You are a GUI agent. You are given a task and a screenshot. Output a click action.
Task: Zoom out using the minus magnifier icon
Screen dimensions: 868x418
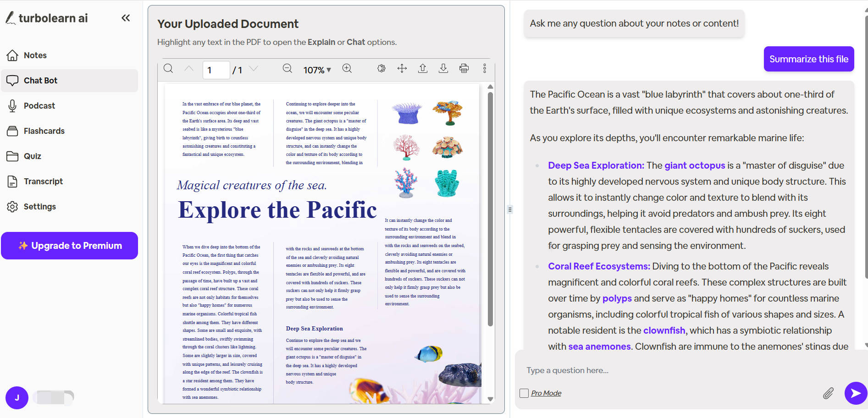pyautogui.click(x=287, y=69)
